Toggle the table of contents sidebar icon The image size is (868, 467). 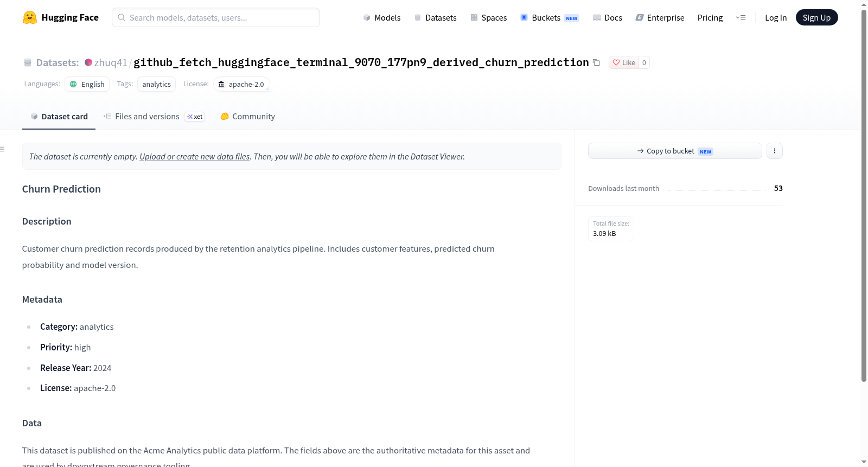[x=3, y=149]
